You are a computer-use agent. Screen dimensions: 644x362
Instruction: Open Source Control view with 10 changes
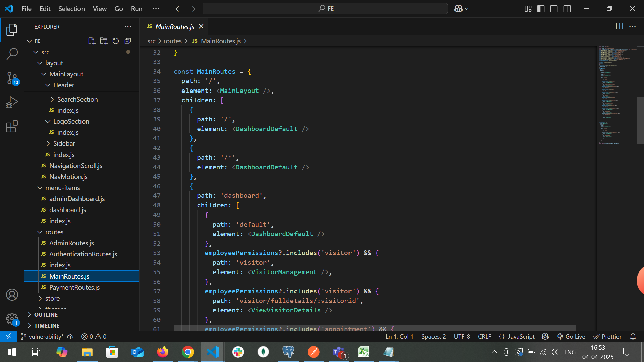click(12, 78)
